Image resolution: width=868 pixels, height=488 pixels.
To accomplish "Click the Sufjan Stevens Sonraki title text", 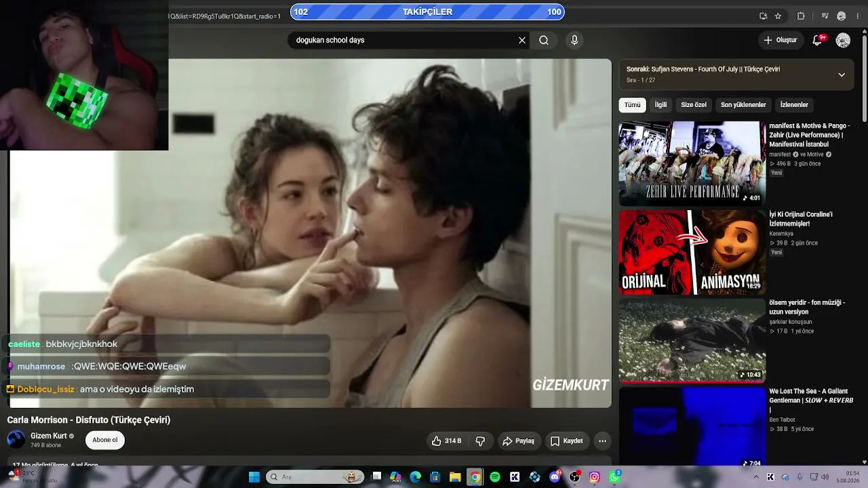I will pos(703,69).
